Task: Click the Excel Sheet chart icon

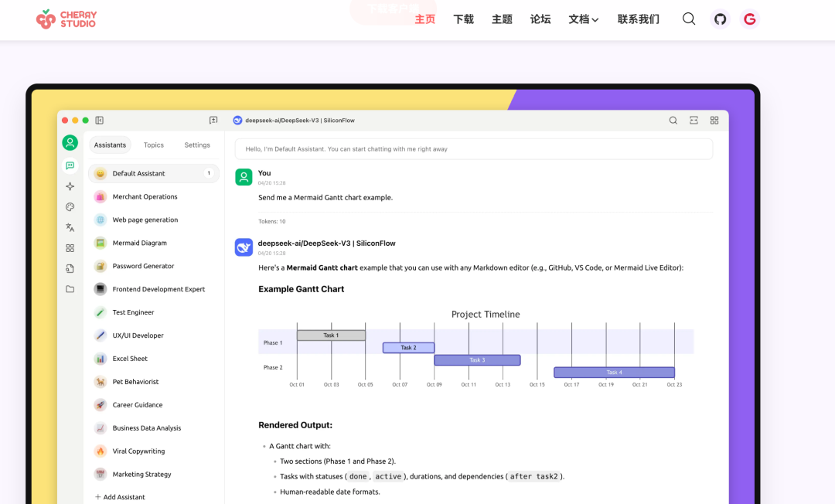Action: (100, 359)
